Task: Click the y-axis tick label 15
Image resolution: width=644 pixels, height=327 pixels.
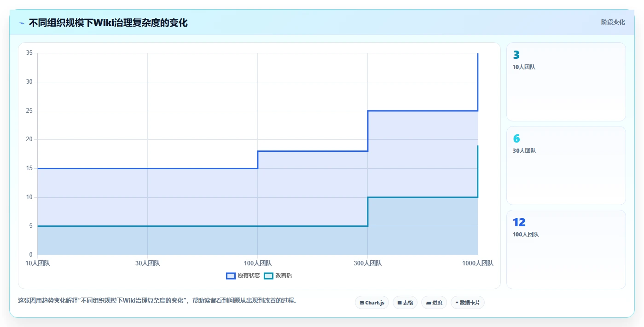Action: (x=29, y=168)
